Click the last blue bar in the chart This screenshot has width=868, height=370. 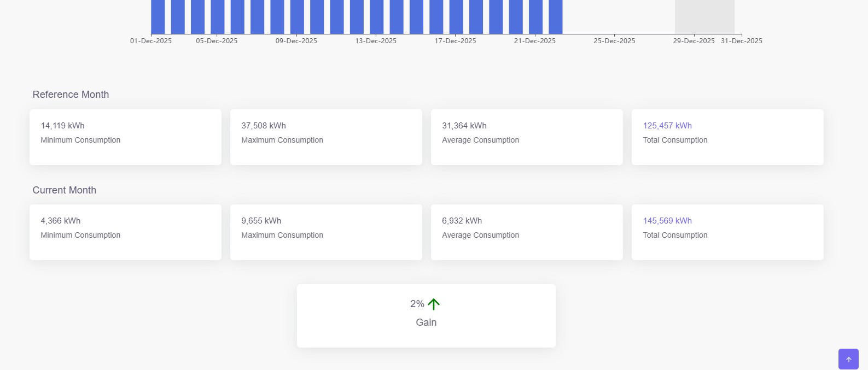point(556,16)
